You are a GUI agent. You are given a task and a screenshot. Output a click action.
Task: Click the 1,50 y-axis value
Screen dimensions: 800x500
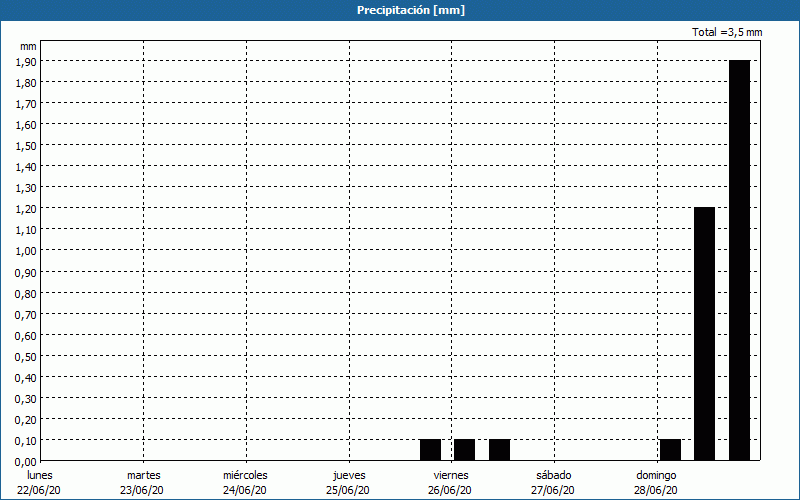click(x=26, y=146)
